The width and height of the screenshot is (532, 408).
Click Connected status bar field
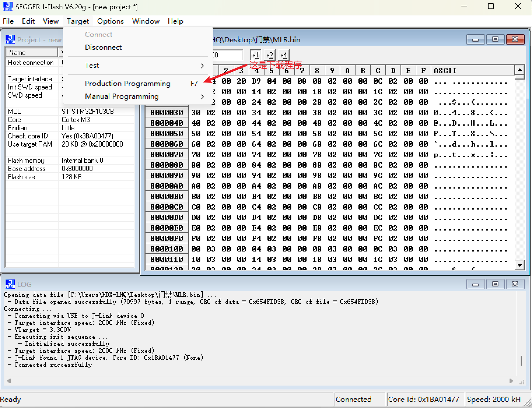[x=360, y=400]
